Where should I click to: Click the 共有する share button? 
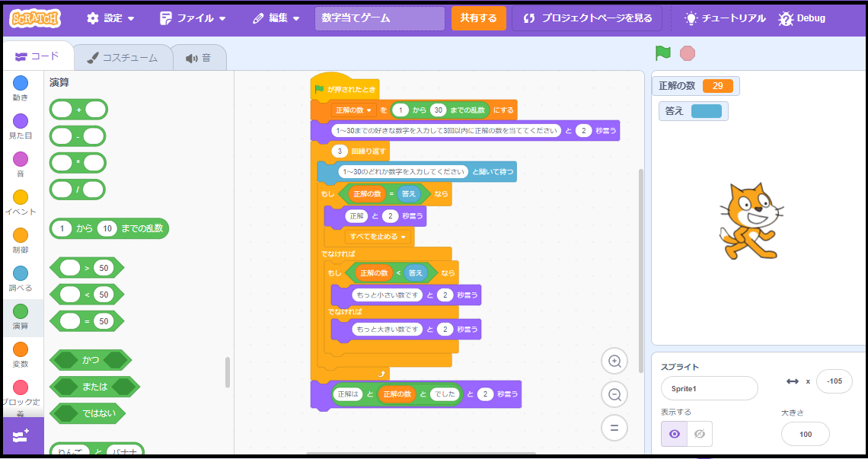point(479,18)
